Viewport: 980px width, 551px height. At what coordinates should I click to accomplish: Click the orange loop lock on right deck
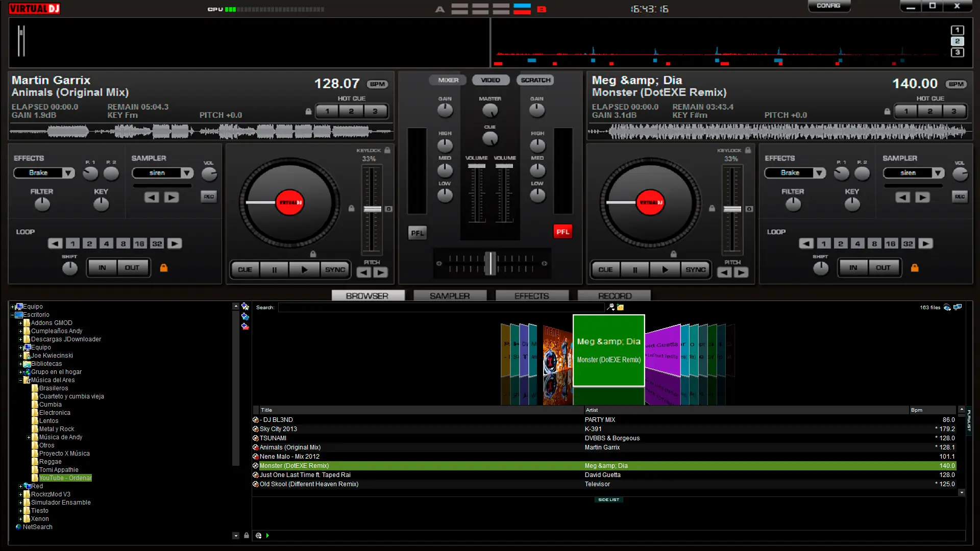point(915,268)
